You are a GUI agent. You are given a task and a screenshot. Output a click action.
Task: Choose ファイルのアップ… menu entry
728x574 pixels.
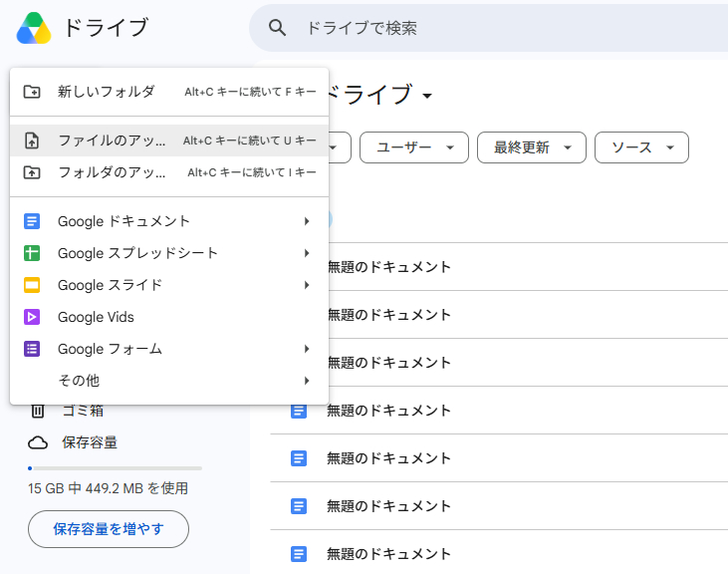(x=169, y=141)
